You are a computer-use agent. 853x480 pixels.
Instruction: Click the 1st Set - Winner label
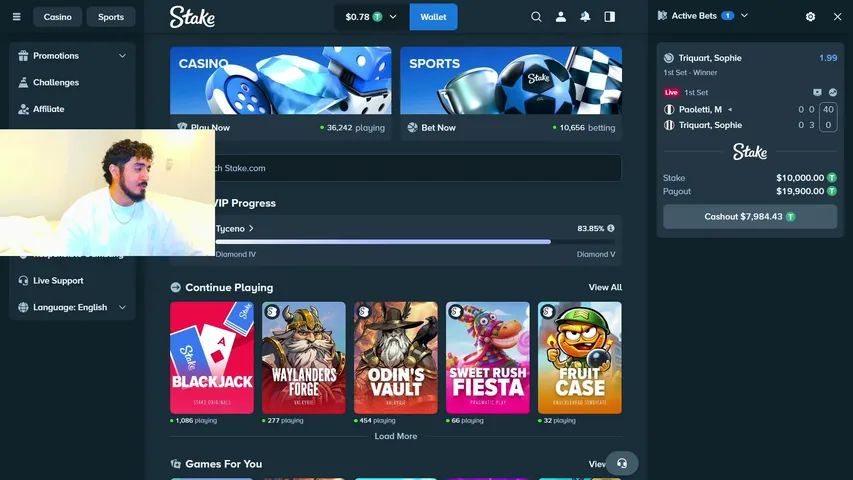click(x=690, y=72)
